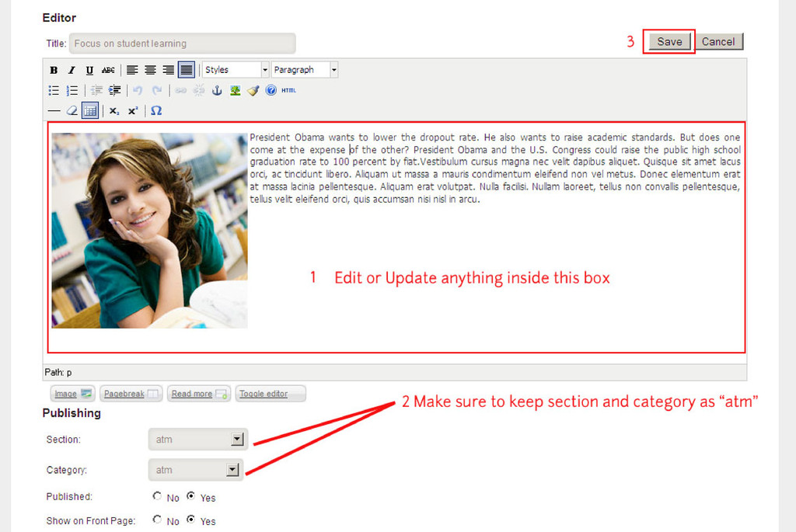Focus the Title input field
796x532 pixels.
click(x=182, y=43)
